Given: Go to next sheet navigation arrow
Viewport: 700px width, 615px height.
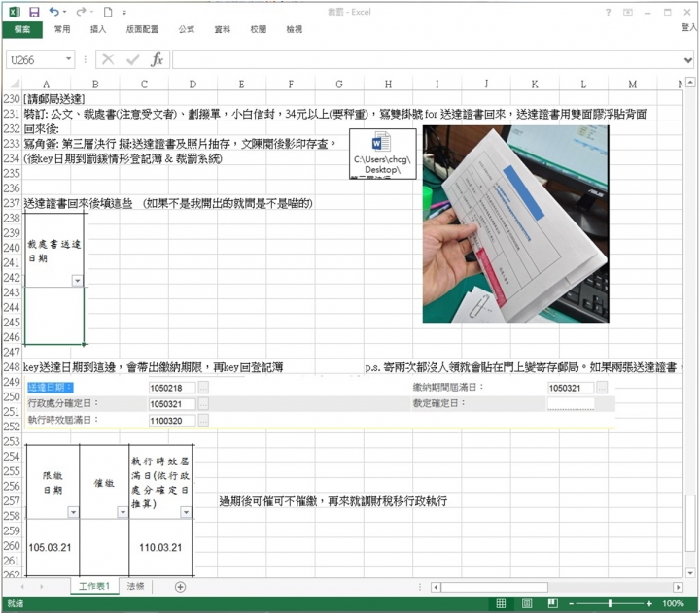Looking at the screenshot, I should click(x=41, y=587).
